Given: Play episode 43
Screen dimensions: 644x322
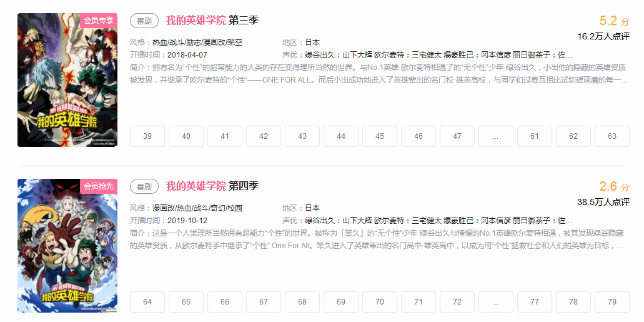Looking at the screenshot, I should coord(302,136).
